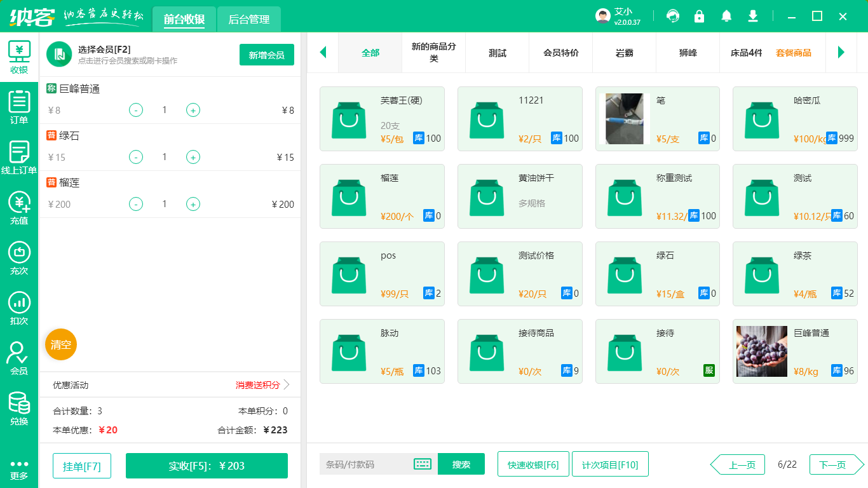The height and width of the screenshot is (488, 868).
Task: Click the 快速收银[F6] button
Action: (x=533, y=464)
